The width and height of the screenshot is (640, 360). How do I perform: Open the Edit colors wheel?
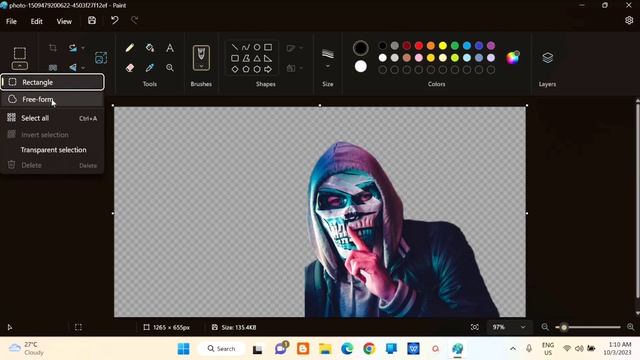513,58
